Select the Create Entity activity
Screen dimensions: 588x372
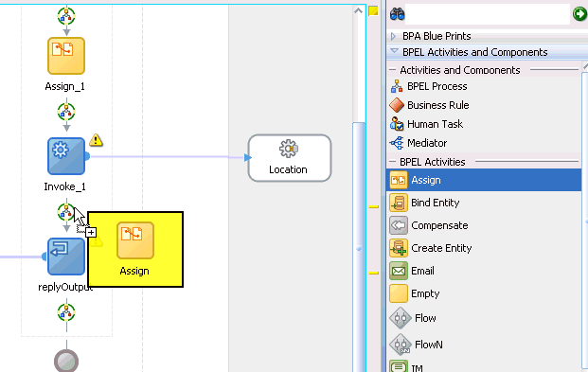[431, 248]
